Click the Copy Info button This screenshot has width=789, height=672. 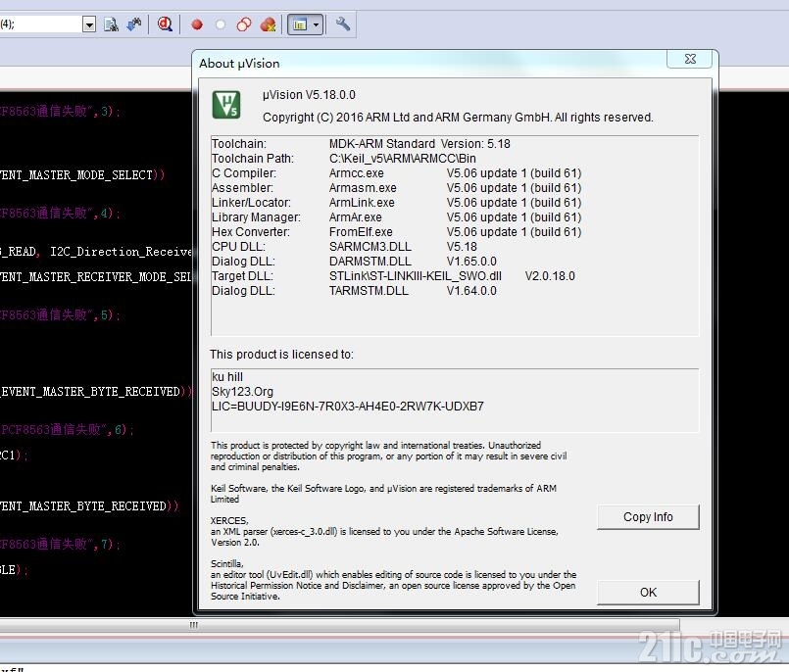(x=648, y=517)
